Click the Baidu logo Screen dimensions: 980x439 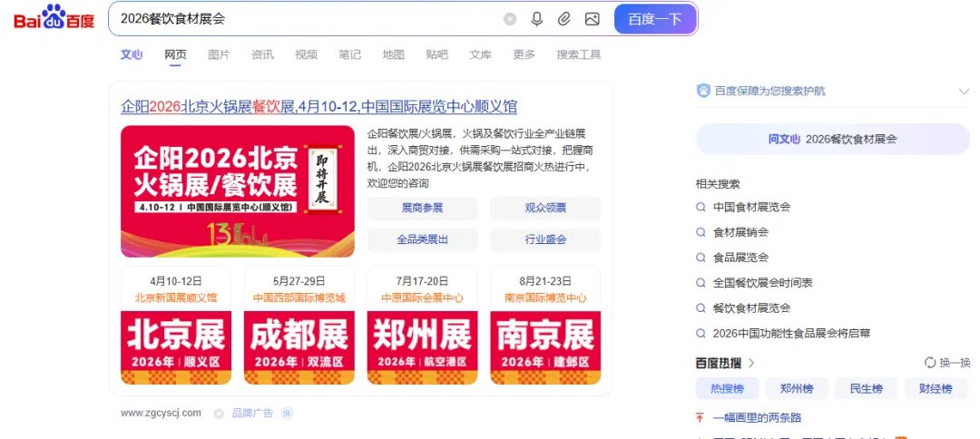[x=54, y=18]
